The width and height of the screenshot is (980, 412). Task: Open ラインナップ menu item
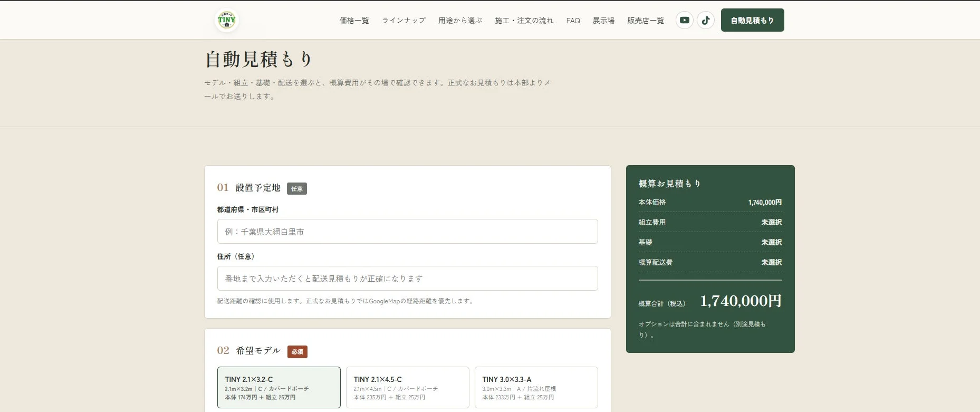(x=403, y=21)
